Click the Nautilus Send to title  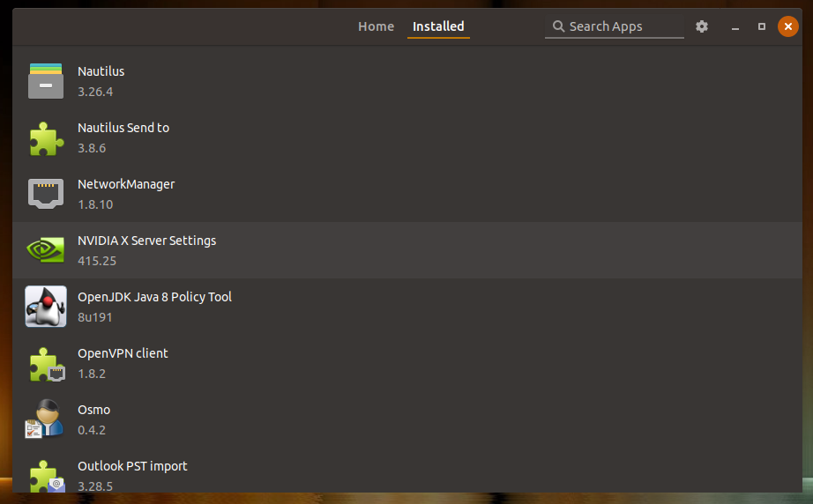[x=123, y=128]
